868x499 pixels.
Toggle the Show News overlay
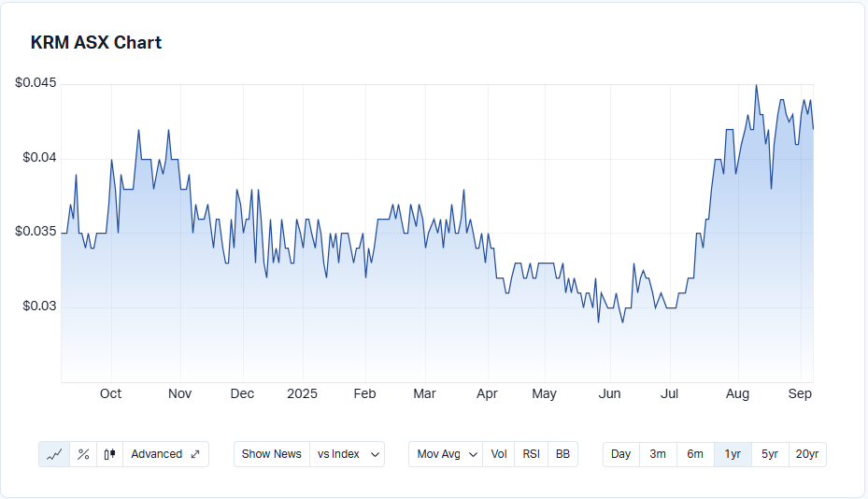[x=271, y=454]
